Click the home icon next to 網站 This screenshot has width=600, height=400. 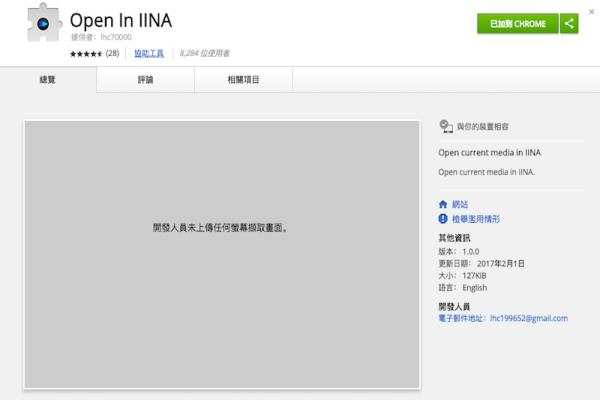(443, 204)
